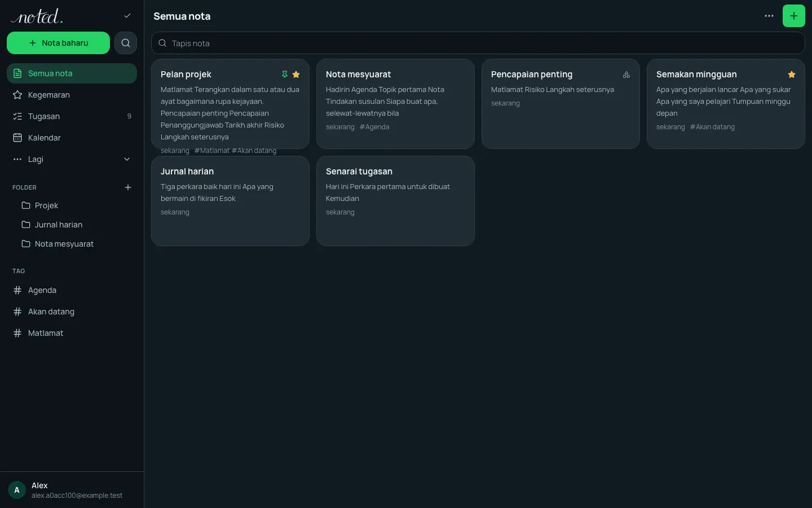
Task: Toggle the star on Pelan projek
Action: point(296,75)
